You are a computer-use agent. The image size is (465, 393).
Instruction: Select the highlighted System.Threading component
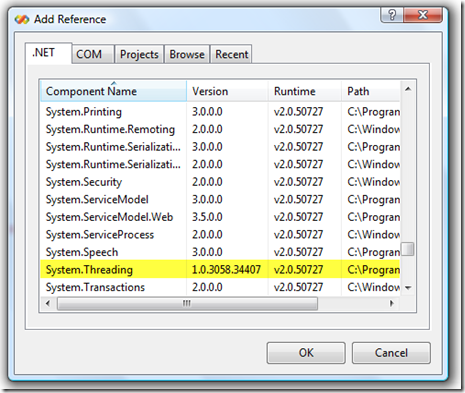[220, 269]
